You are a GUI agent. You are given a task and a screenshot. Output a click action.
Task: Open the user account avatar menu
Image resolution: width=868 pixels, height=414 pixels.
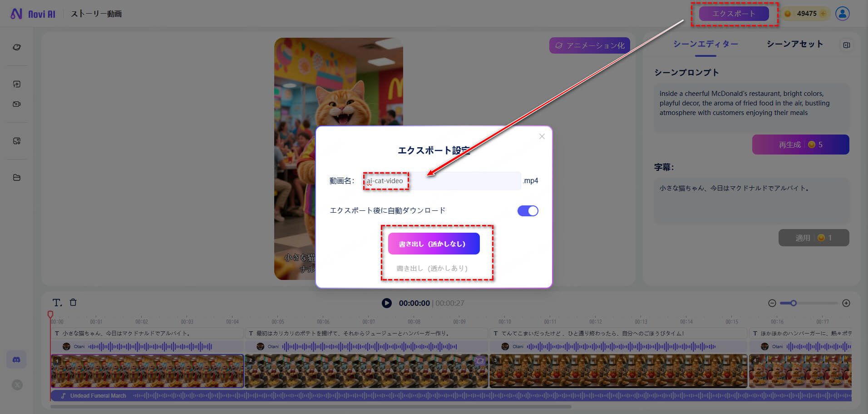coord(842,14)
